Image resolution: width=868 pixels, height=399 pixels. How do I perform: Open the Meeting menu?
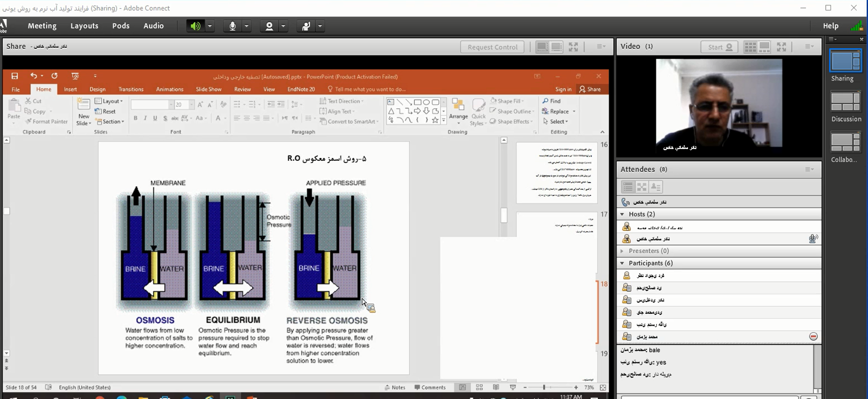coord(42,26)
